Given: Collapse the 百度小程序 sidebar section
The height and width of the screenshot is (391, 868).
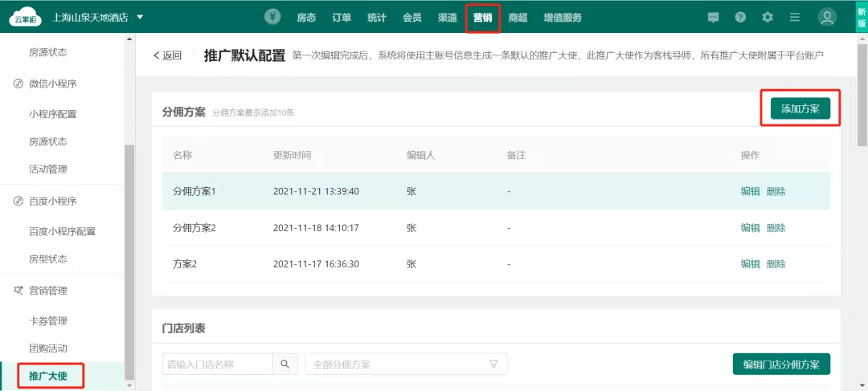Looking at the screenshot, I should point(52,201).
